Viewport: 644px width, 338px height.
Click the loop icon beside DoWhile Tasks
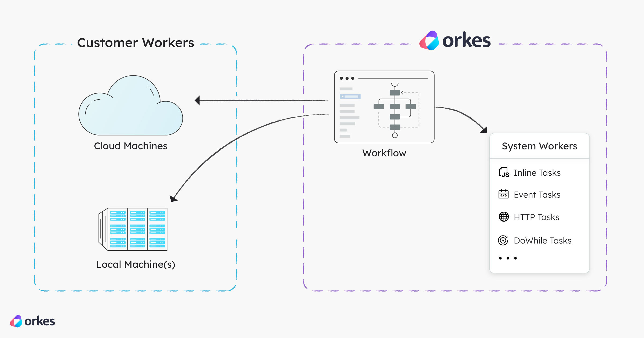tap(503, 240)
